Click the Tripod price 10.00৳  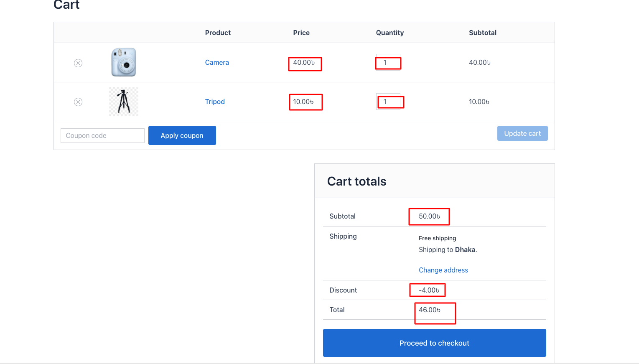coord(303,102)
